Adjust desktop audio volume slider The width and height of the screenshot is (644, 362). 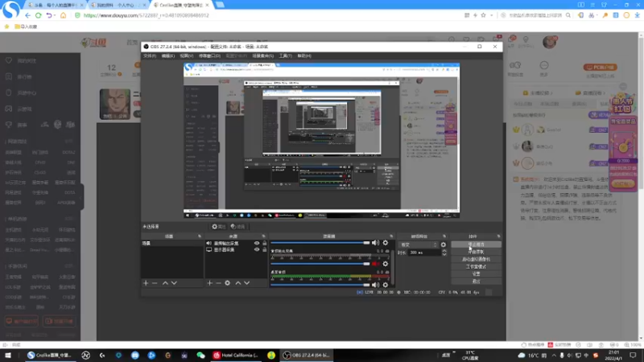(x=320, y=264)
